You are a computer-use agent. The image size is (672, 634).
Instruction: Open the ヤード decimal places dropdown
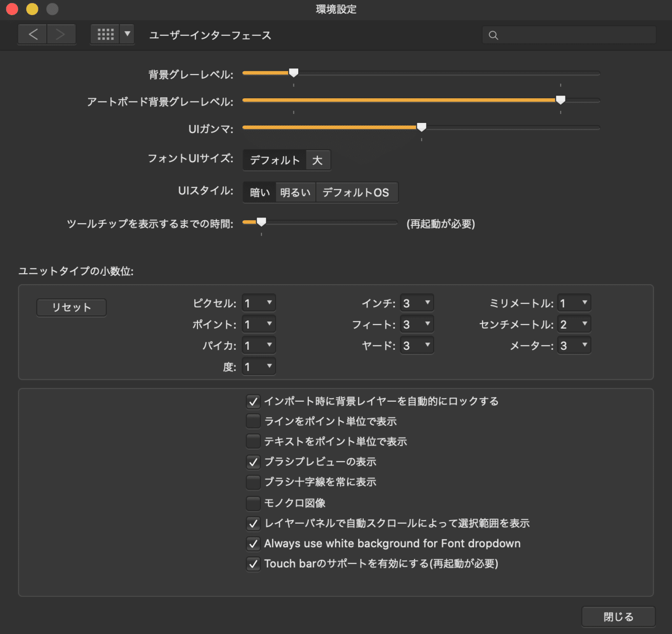tap(417, 345)
